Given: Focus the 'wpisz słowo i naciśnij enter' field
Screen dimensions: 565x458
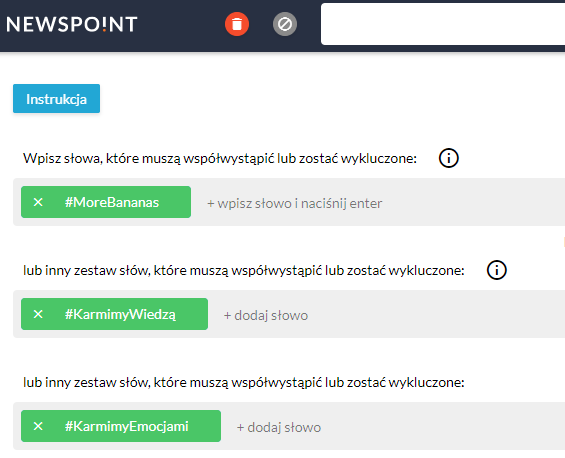Looking at the screenshot, I should click(294, 203).
